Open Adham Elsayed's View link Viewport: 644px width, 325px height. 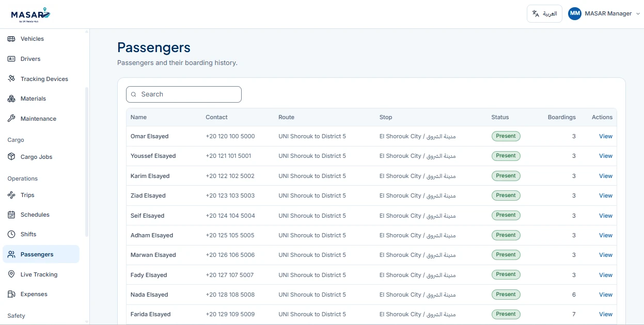click(x=605, y=235)
